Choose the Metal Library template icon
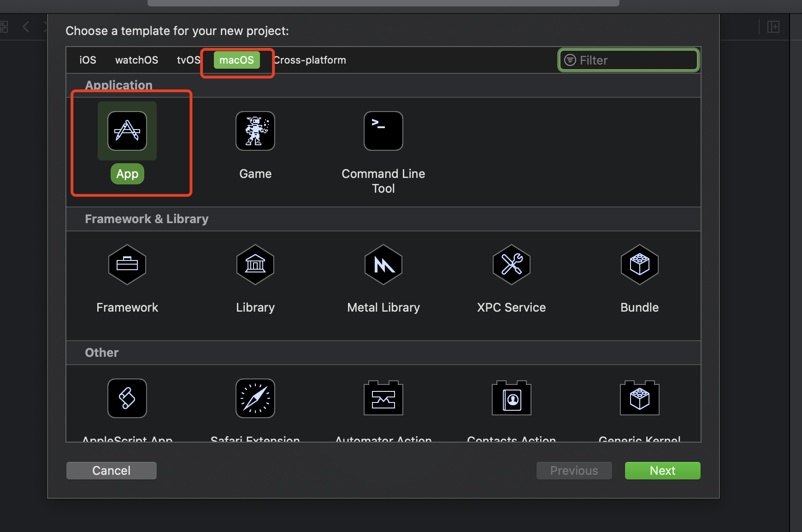 [x=383, y=265]
